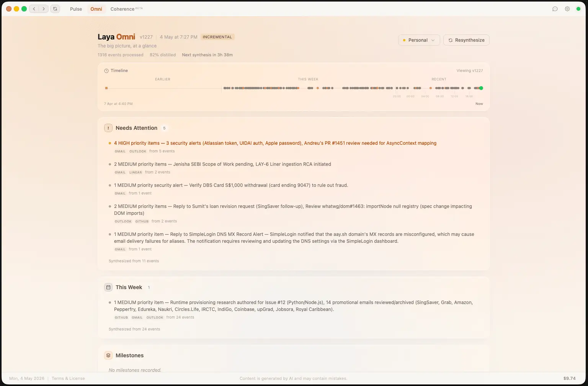Open the Sumit loan revision request item
The height and width of the screenshot is (386, 588).
[293, 210]
